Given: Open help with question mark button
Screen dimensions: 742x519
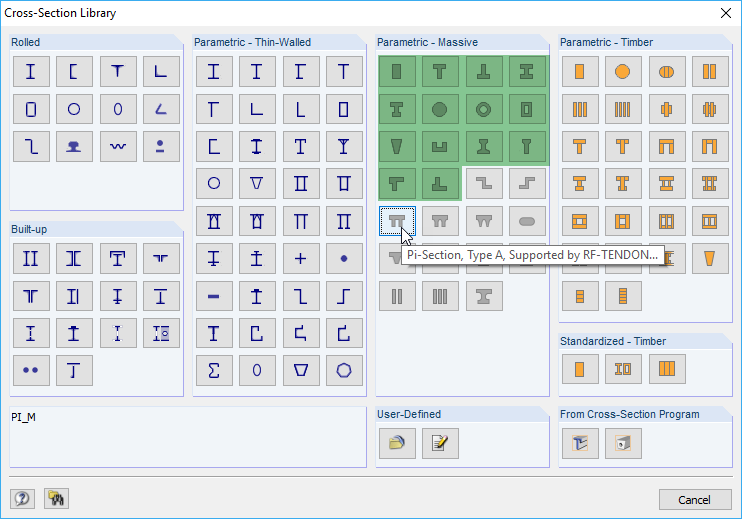Looking at the screenshot, I should (22, 499).
